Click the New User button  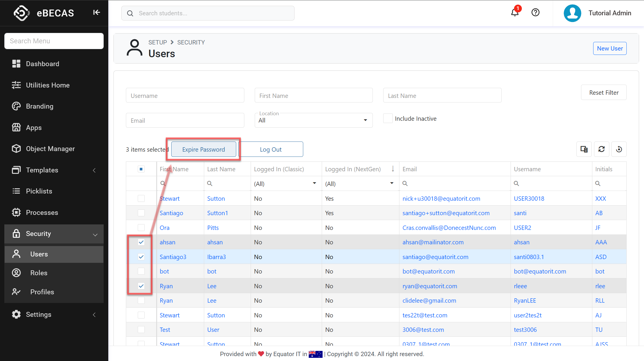(610, 48)
